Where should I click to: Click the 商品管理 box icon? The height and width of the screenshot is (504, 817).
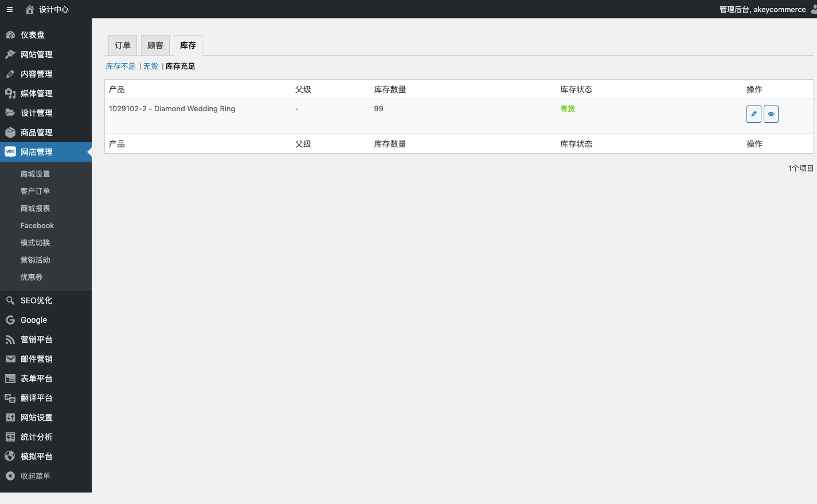coord(10,132)
